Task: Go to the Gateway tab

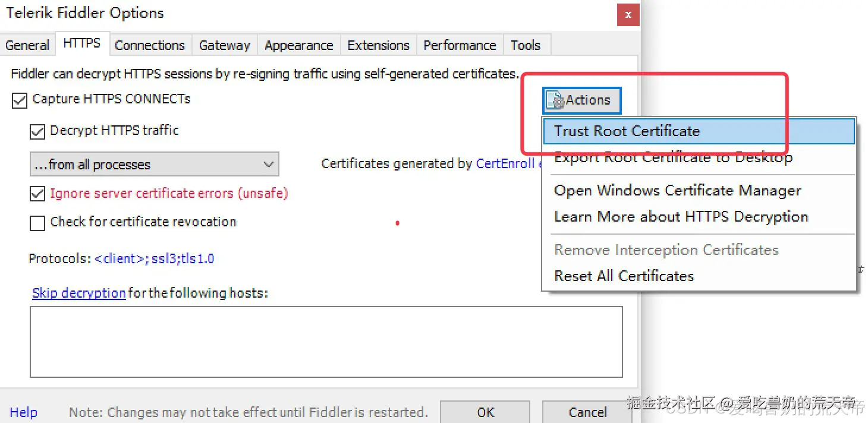Action: pyautogui.click(x=225, y=45)
